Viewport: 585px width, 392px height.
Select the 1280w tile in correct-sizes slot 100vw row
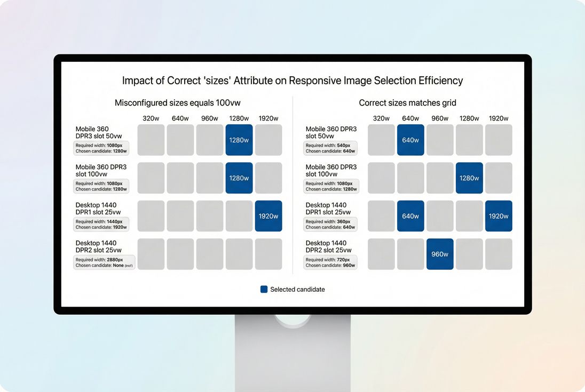(x=469, y=178)
